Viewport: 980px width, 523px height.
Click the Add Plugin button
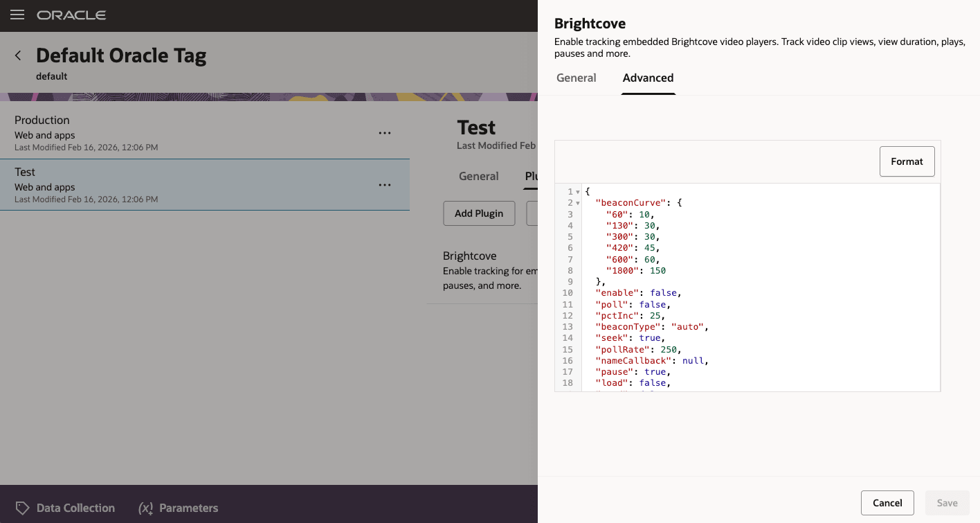[x=479, y=213]
